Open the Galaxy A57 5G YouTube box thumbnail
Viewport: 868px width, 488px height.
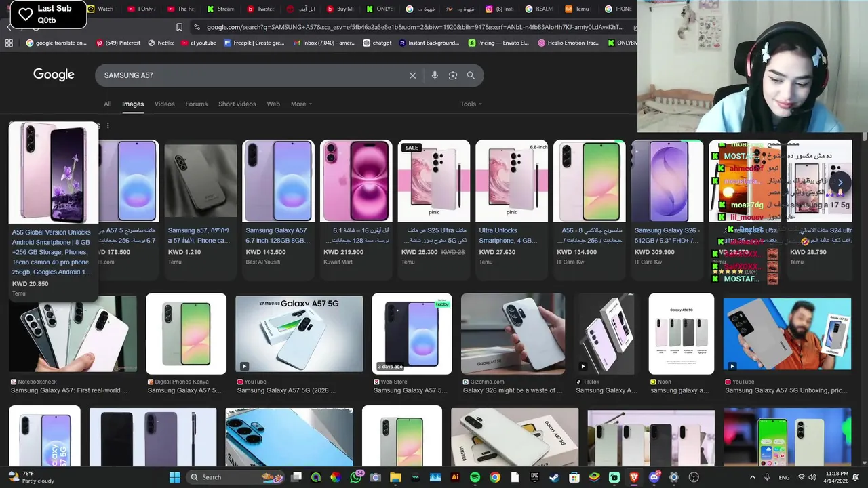pyautogui.click(x=299, y=333)
